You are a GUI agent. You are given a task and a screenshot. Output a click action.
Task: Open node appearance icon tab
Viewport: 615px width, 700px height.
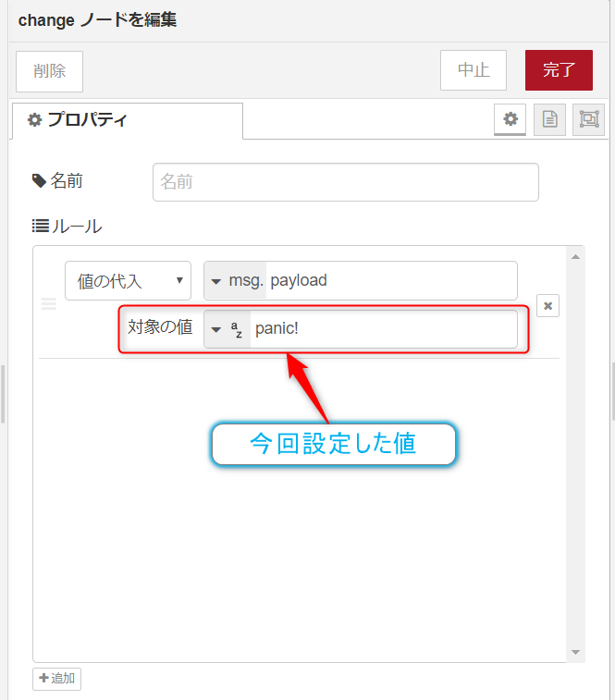click(589, 119)
